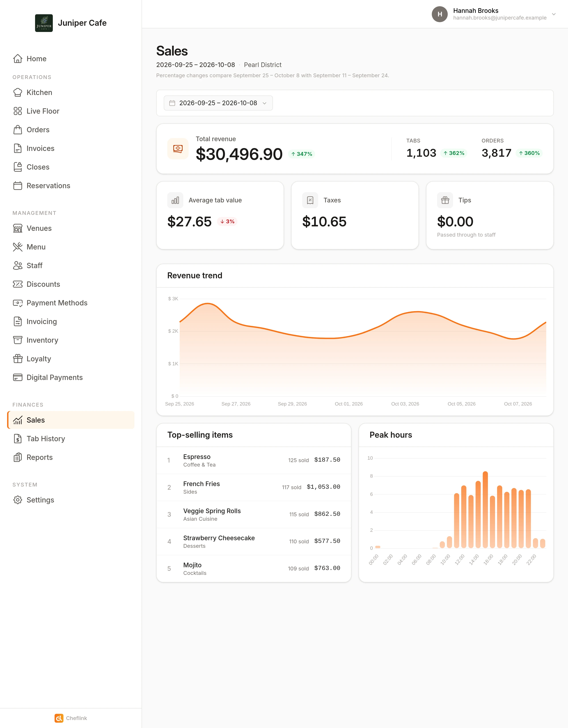Click the Closes register icon

point(18,167)
